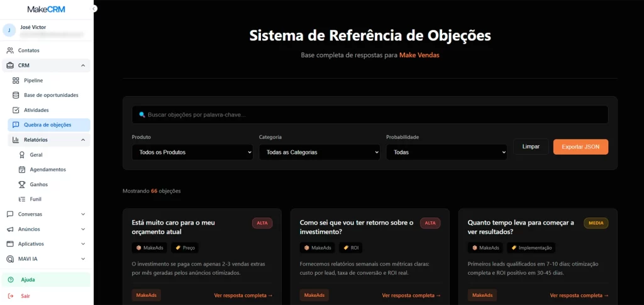The width and height of the screenshot is (644, 305).
Task: Click the Contatos people icon
Action: pos(10,50)
